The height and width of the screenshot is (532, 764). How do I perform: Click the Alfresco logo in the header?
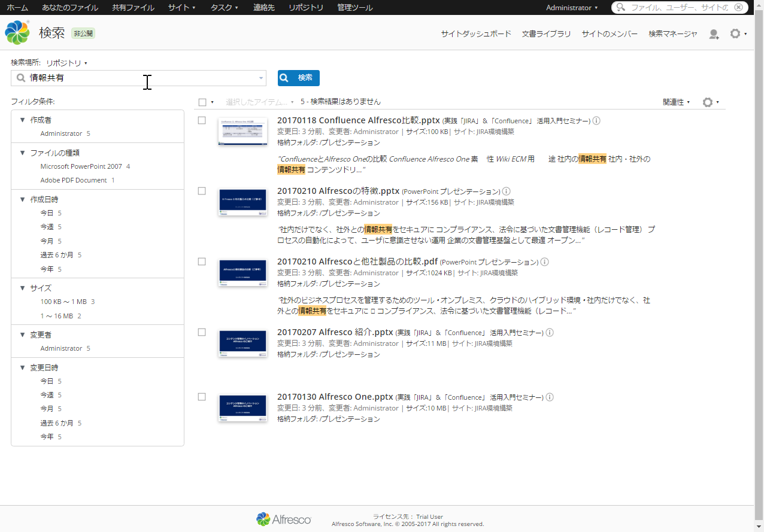pos(17,33)
